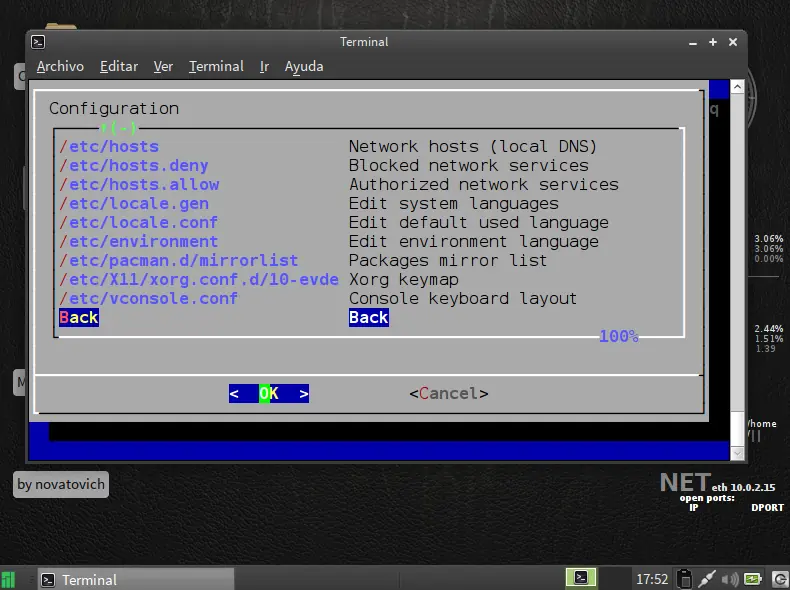Select the /etc/pacman.d/mirrorlist entry
The width and height of the screenshot is (790, 590).
(x=178, y=260)
